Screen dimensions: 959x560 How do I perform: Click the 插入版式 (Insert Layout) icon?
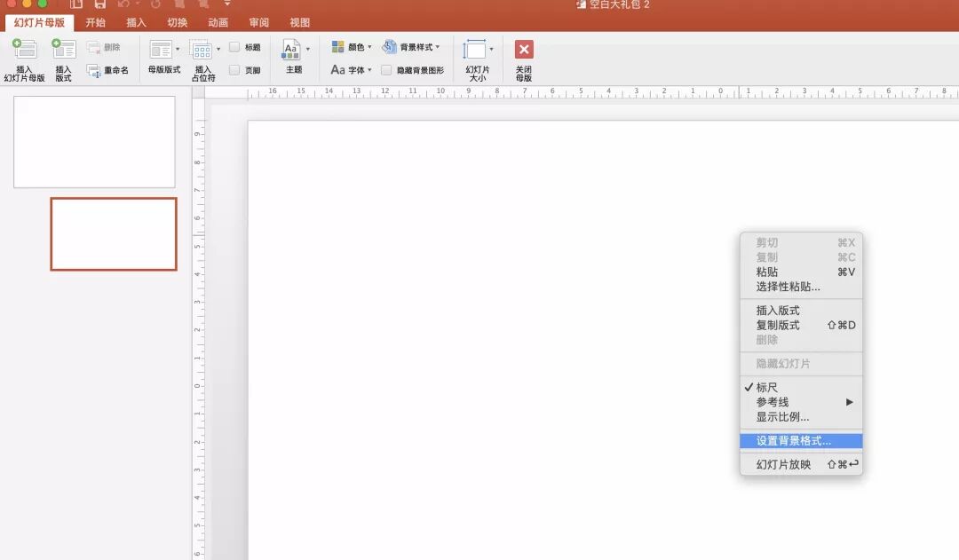(64, 49)
